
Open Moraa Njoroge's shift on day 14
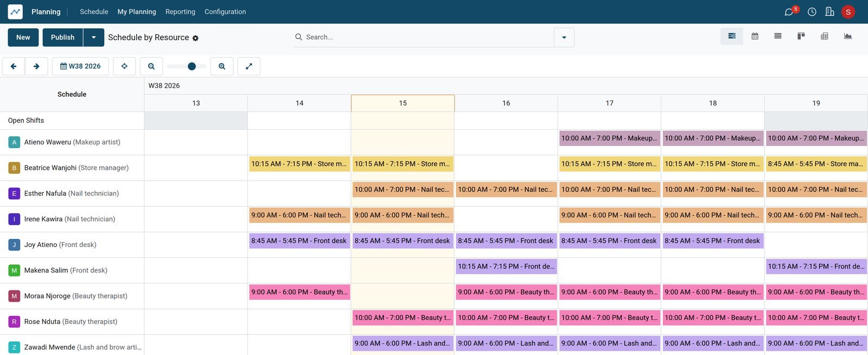point(299,292)
